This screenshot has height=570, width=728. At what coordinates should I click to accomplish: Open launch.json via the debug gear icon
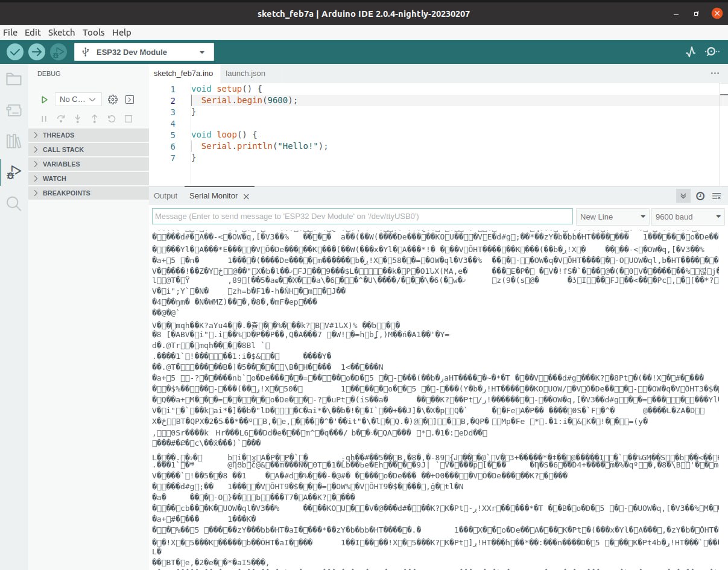coord(112,100)
